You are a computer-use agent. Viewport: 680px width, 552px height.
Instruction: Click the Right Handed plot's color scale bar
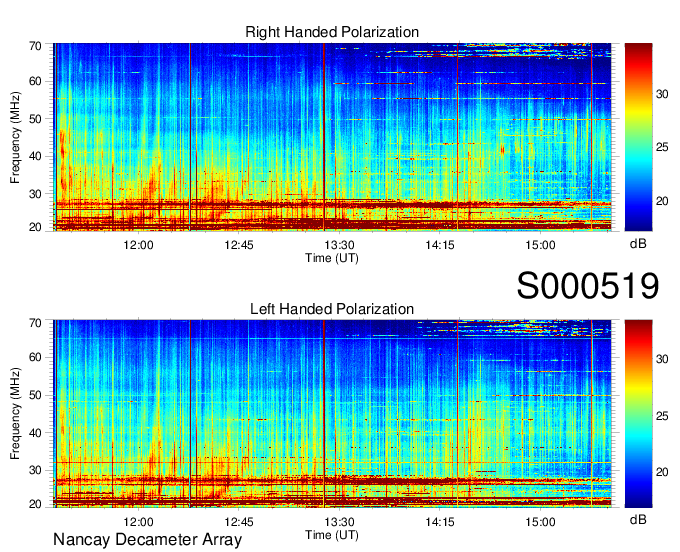638,137
